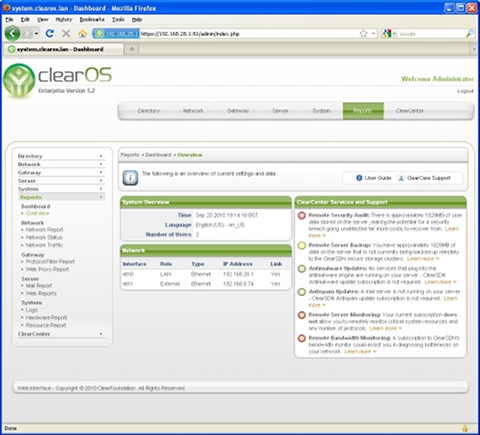Click in the URL address field

click(248, 34)
